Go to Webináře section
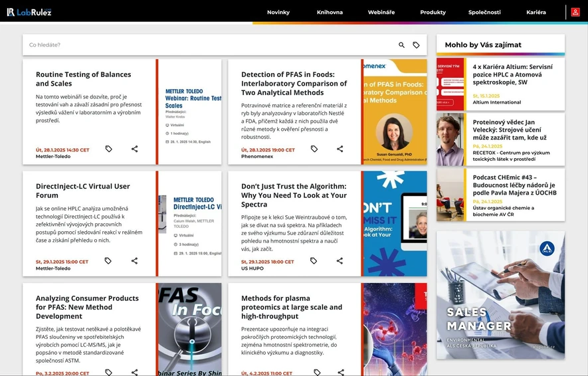The width and height of the screenshot is (588, 376). [381, 13]
